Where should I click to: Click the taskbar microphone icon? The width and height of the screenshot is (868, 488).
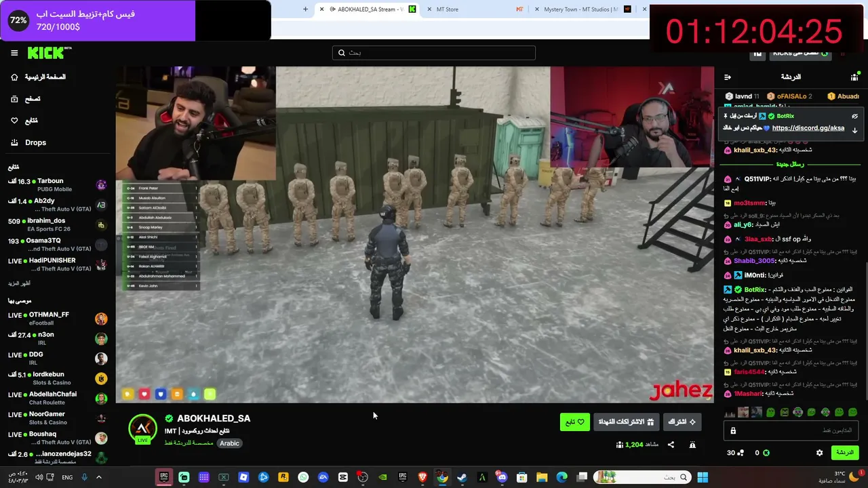(x=85, y=477)
